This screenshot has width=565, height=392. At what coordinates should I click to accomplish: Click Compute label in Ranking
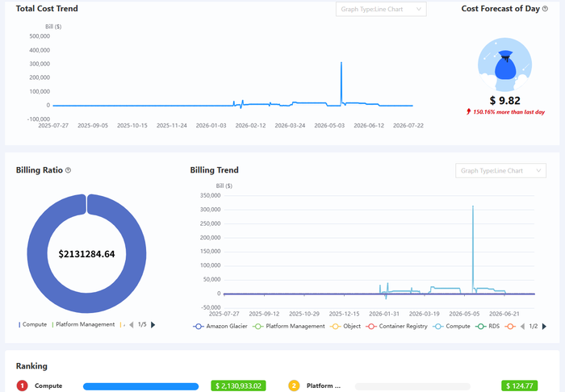click(x=48, y=386)
